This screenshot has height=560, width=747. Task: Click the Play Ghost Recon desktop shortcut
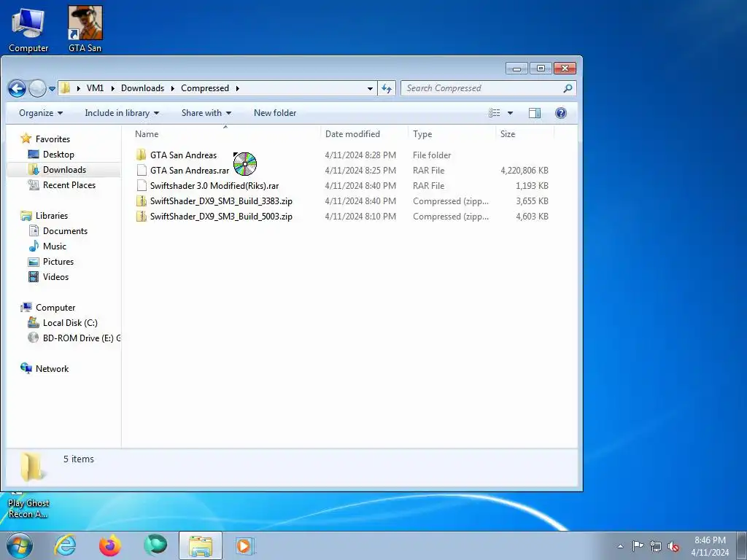click(x=28, y=507)
